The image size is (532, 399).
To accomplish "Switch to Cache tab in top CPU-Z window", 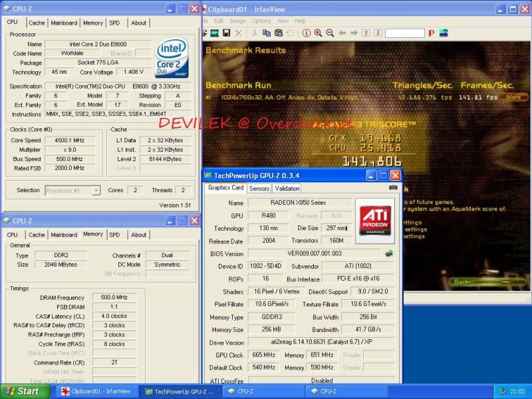I will (37, 23).
